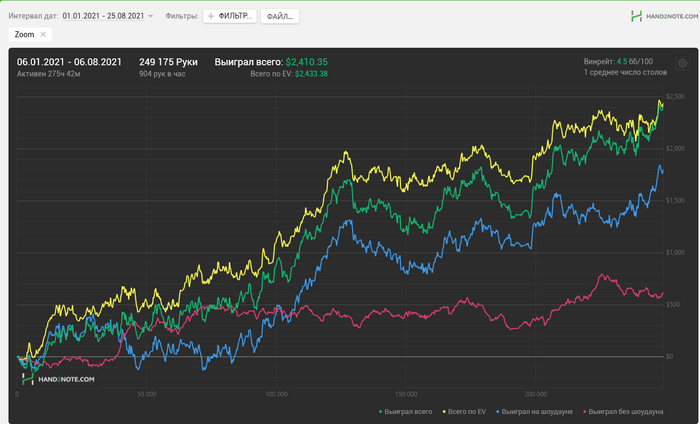700x424 pixels.
Task: Open the ФАЙЛ button
Action: click(279, 16)
